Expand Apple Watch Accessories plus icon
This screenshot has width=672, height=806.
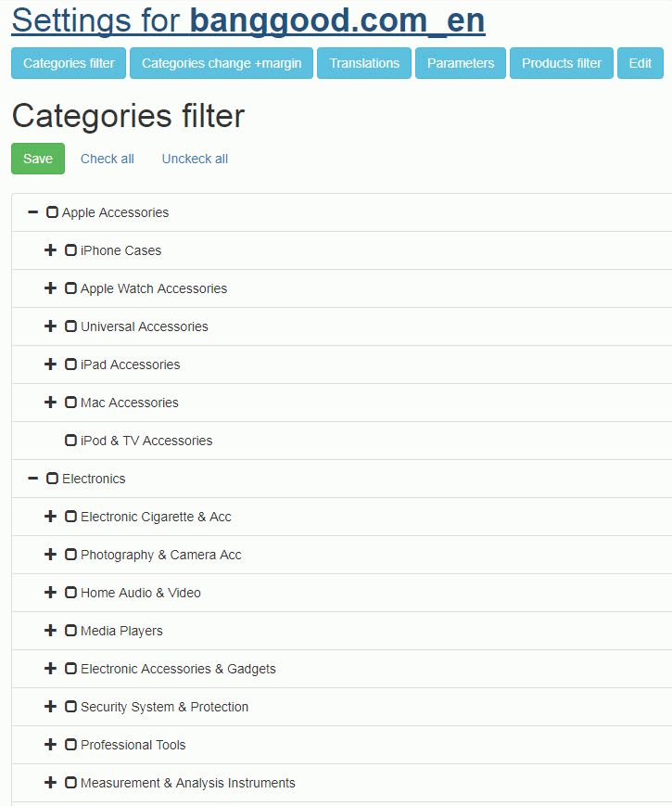tap(50, 288)
